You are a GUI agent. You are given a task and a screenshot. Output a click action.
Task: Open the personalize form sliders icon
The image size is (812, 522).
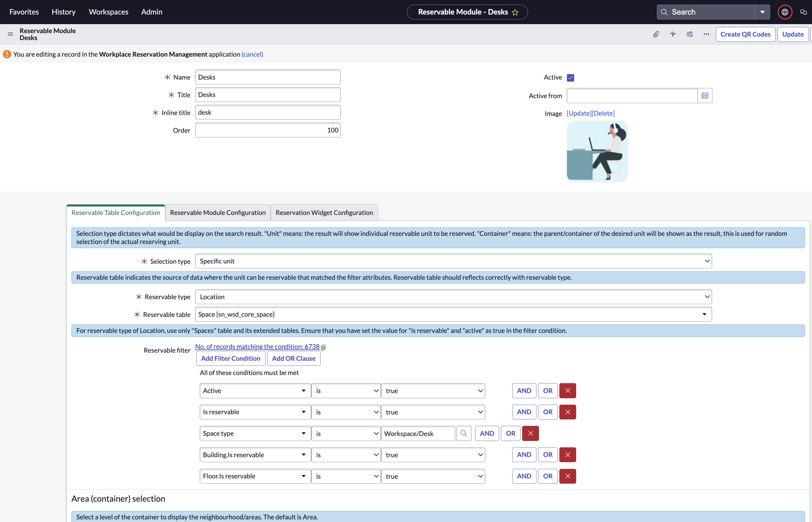690,34
